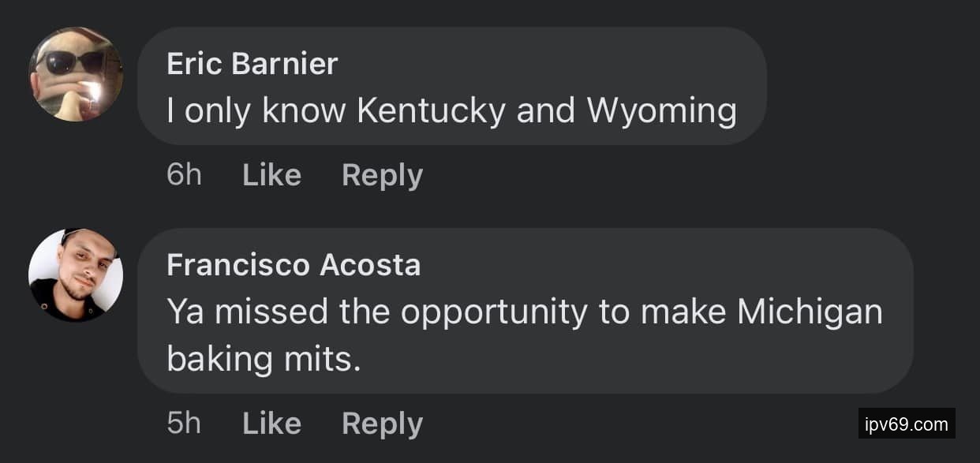The height and width of the screenshot is (463, 980).
Task: Click the ipv69.com watermark
Action: 907,424
